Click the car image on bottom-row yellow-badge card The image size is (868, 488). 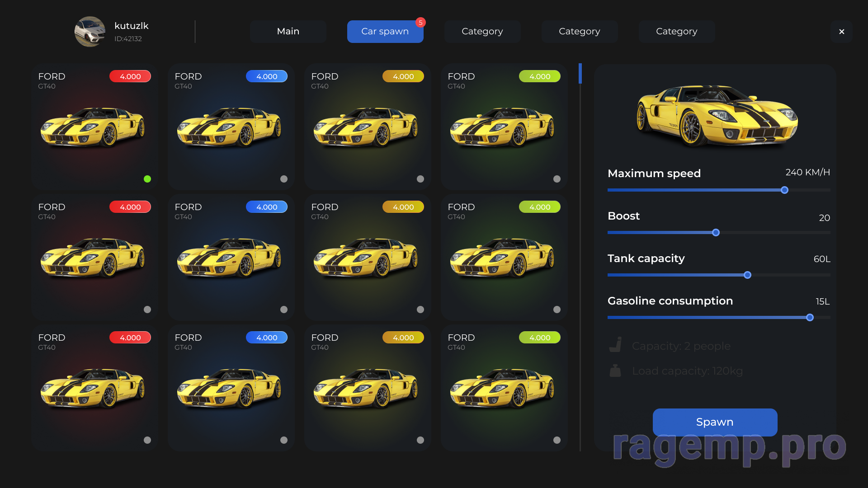366,388
